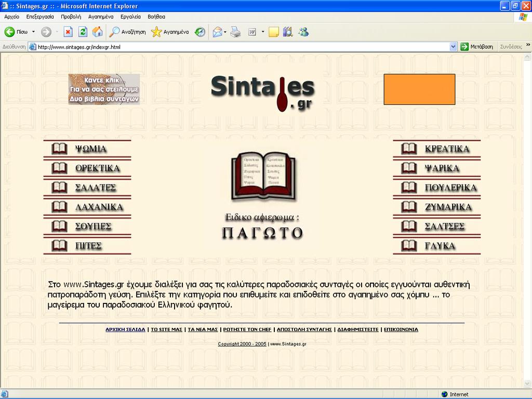
Task: Click the vertical scrollbar up arrow
Action: 527,57
